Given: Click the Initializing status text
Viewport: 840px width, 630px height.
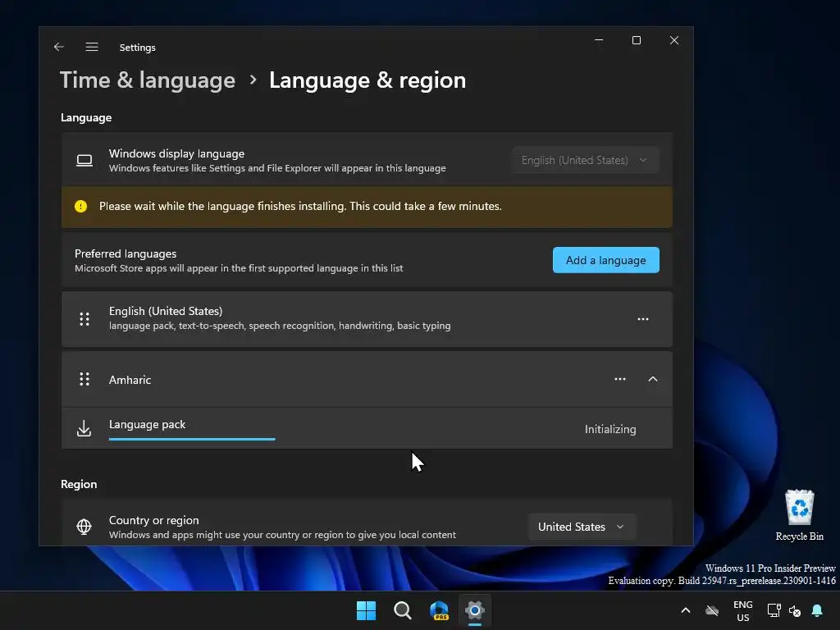Looking at the screenshot, I should [610, 429].
